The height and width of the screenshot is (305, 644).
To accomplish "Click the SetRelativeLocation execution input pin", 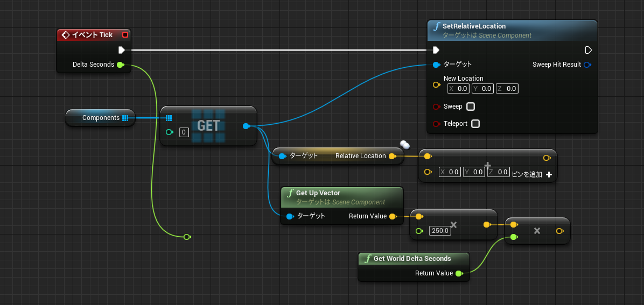I will (436, 50).
